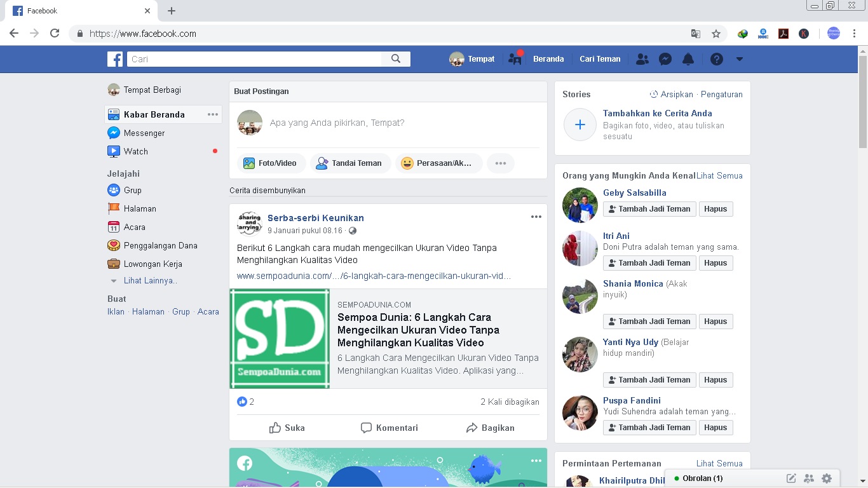Click the plus to add story
Viewport: 868px width, 488px height.
coord(580,125)
